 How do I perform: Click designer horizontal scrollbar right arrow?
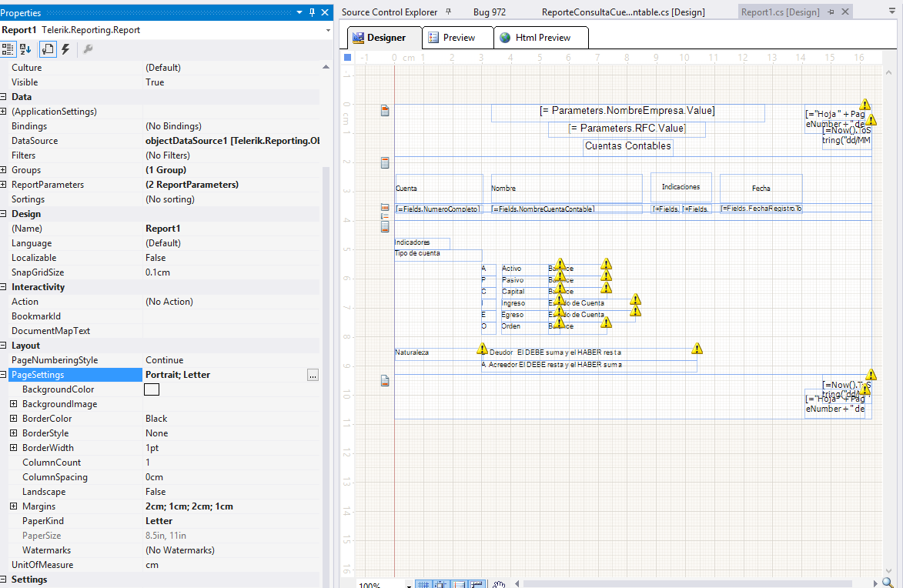pos(875,584)
